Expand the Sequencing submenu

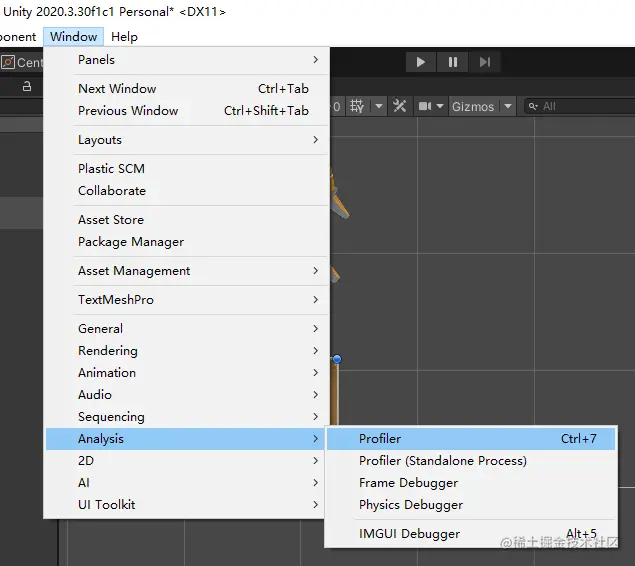[186, 417]
